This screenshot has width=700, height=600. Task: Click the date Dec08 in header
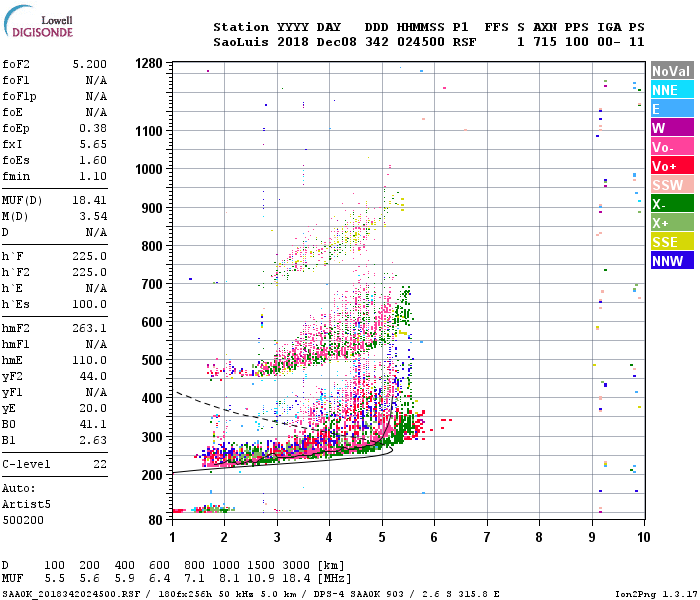tap(337, 42)
